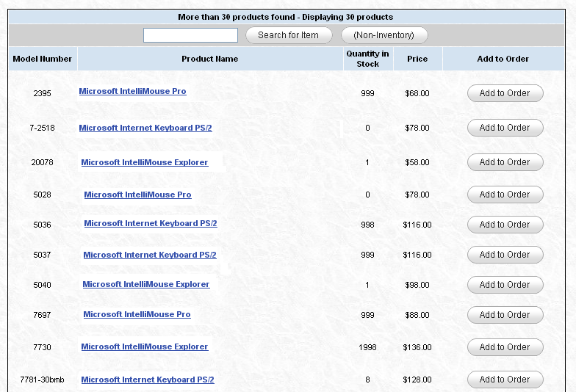Add model 7-2518 keyboard to order
Viewport: 576px width, 392px height.
point(505,128)
